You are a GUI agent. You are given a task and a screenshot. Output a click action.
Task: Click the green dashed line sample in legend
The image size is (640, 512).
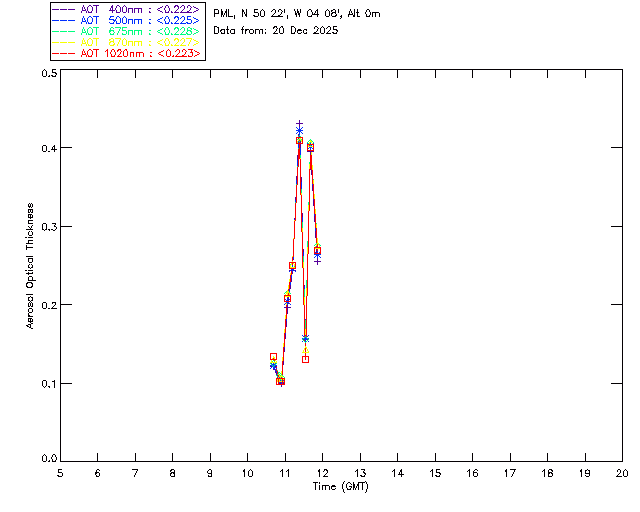click(63, 31)
